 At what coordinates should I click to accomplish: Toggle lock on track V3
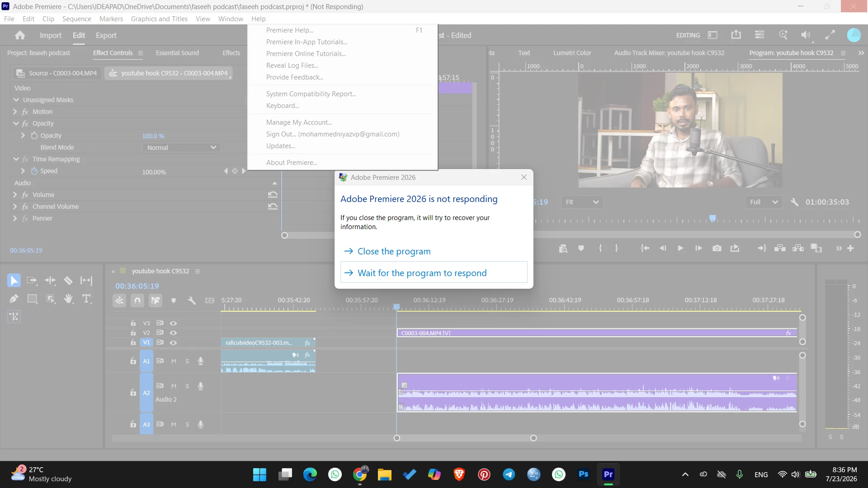pos(133,323)
